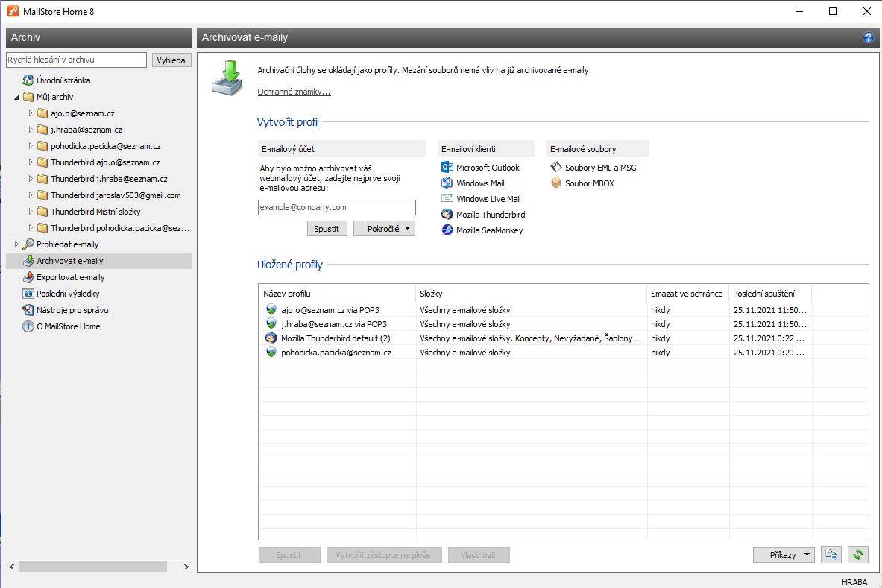Image resolution: width=882 pixels, height=588 pixels.
Task: Click the Poslední výsledky icon
Action: click(28, 294)
